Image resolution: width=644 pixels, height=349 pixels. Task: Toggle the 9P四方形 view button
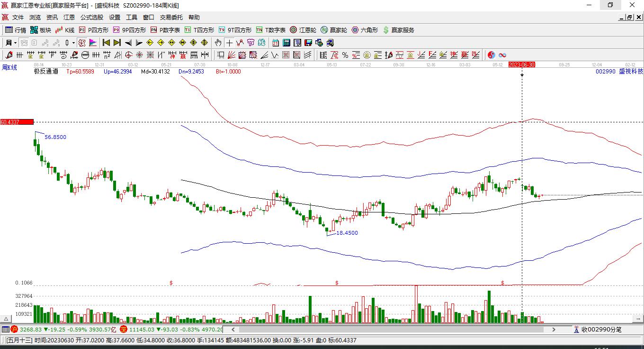(129, 30)
